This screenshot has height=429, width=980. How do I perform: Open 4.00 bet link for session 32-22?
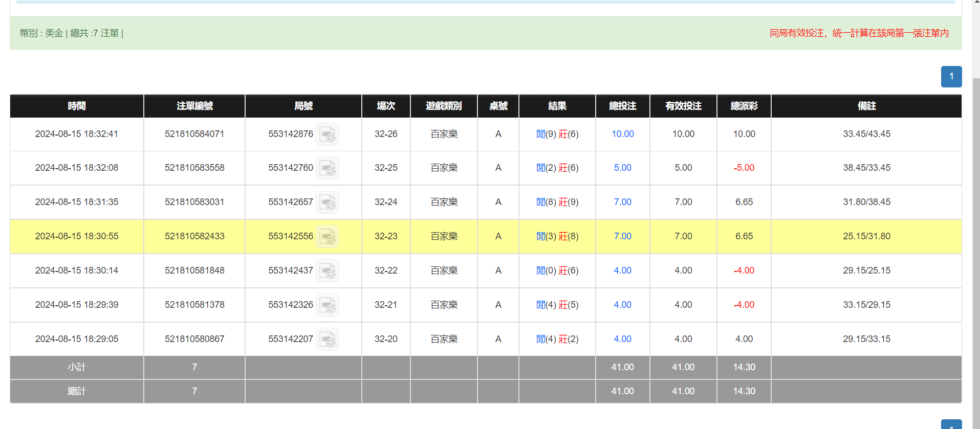(x=622, y=270)
